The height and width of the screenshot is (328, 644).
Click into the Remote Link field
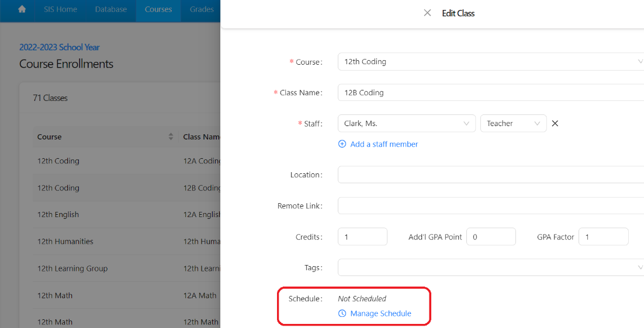pyautogui.click(x=491, y=206)
